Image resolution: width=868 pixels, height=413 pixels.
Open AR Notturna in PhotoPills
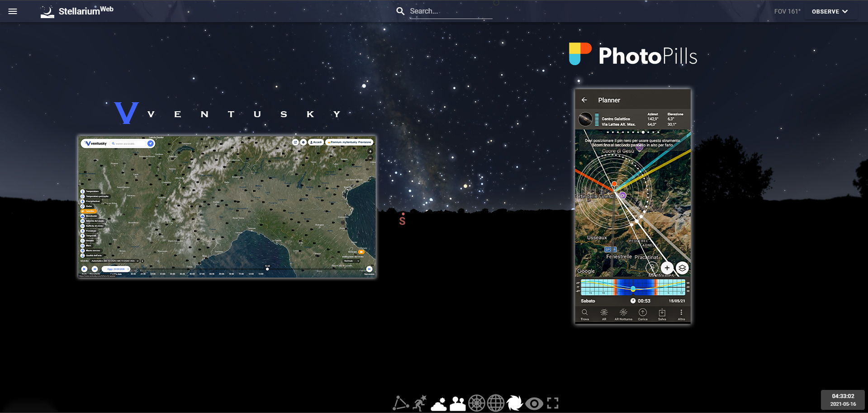coord(623,314)
